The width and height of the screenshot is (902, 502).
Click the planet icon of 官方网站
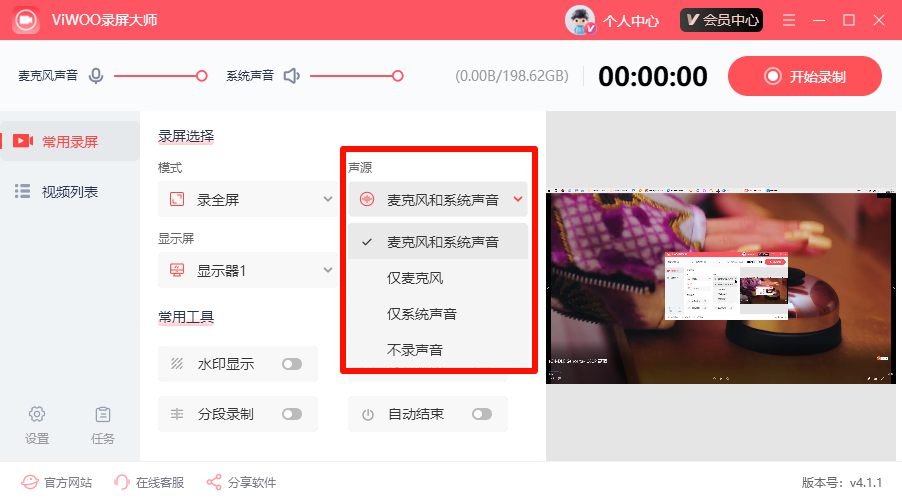30,482
